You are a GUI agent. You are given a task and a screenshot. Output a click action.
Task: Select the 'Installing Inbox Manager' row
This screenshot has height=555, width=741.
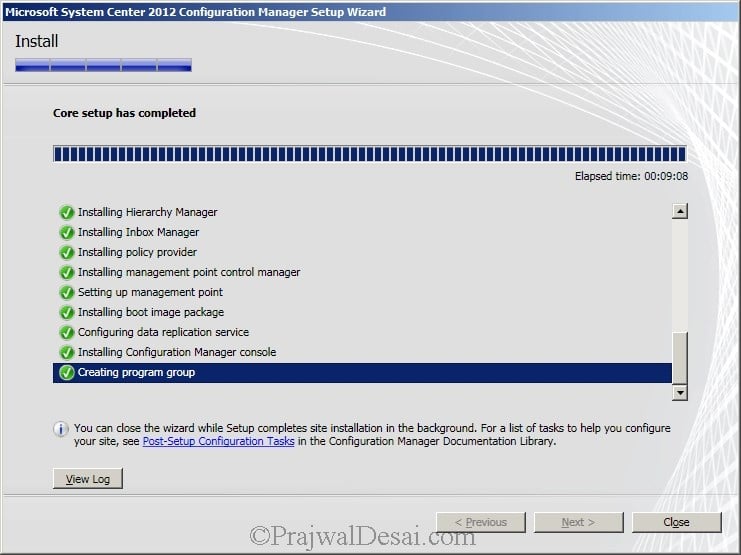[x=362, y=232]
